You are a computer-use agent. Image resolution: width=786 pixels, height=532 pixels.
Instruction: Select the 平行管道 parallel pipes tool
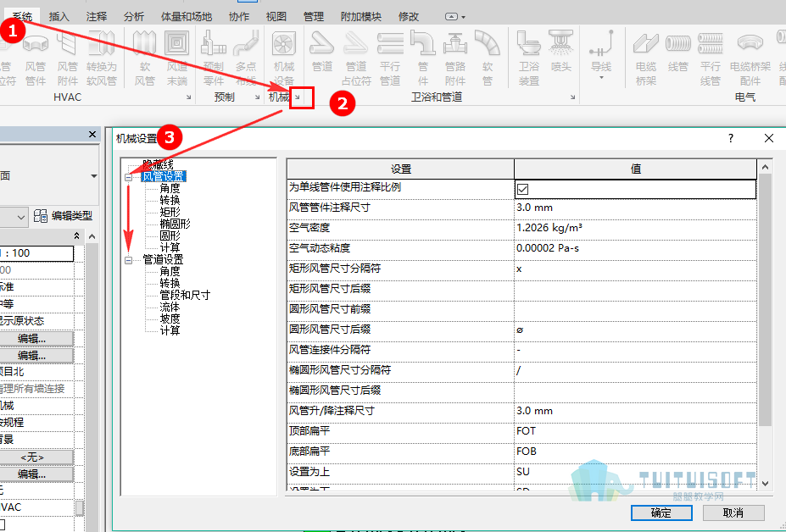tap(390, 58)
